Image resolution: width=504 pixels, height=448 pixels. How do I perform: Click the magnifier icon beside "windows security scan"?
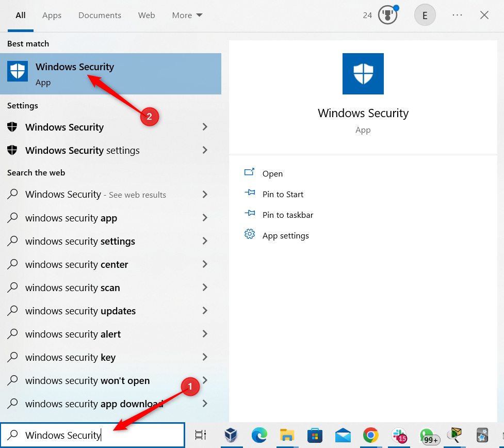13,287
